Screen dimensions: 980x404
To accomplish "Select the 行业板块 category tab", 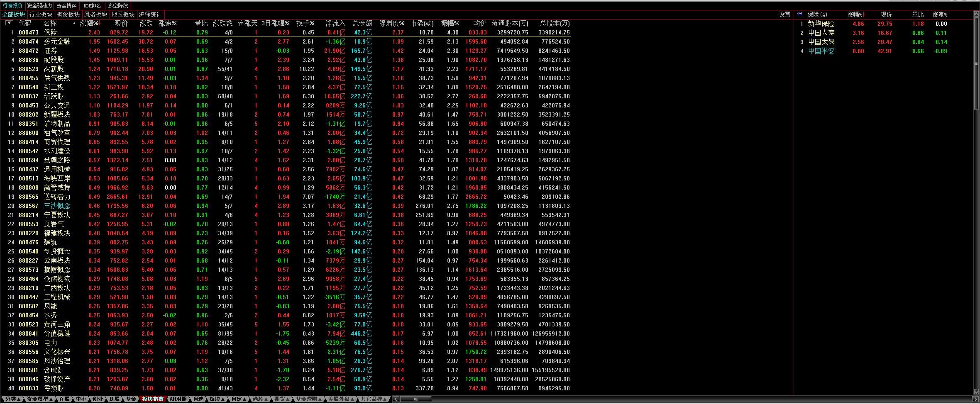I will pos(41,15).
